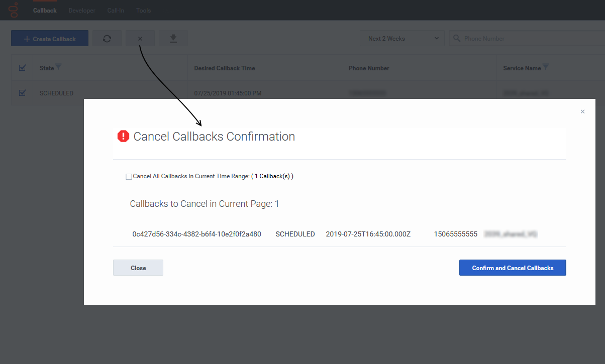Click the Create Callback button
The height and width of the screenshot is (364, 605).
point(50,39)
